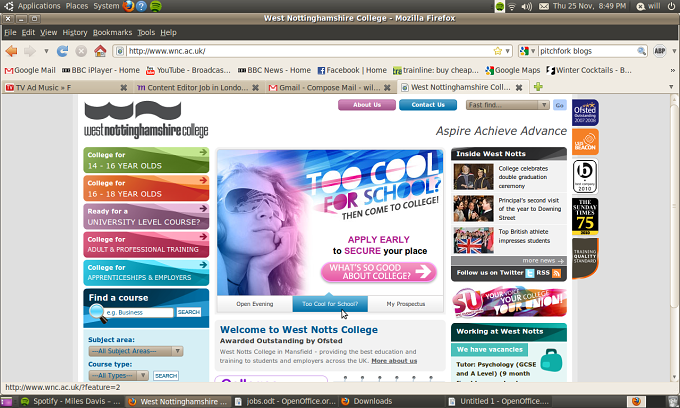680x408 pixels.
Task: Click SEARCH button next to Business field
Action: [189, 312]
